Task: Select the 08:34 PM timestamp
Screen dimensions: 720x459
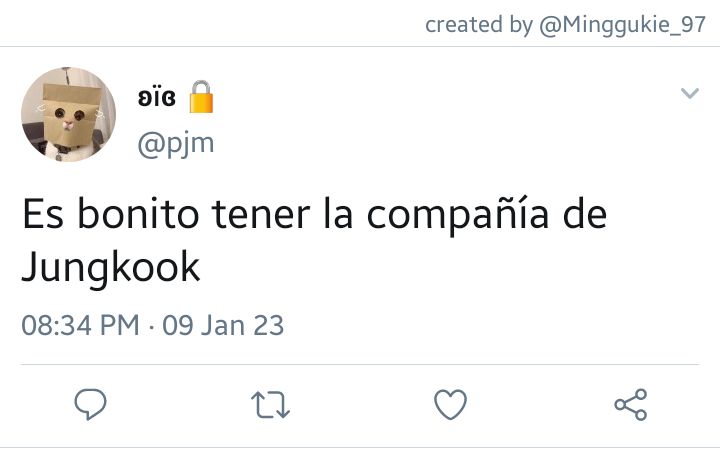Action: [x=80, y=325]
